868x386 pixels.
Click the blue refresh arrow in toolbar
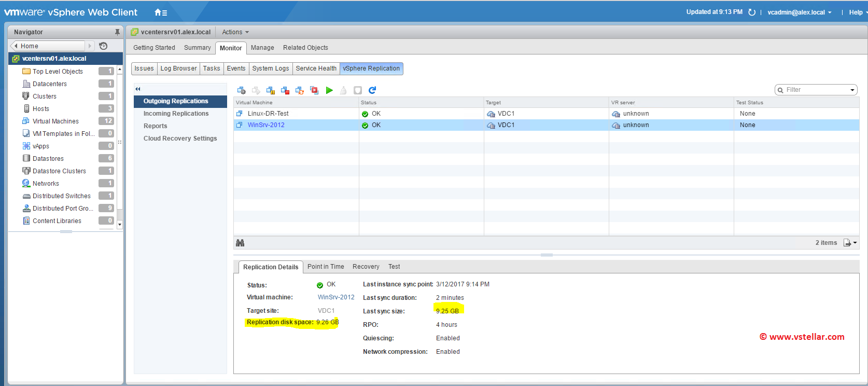pos(372,90)
